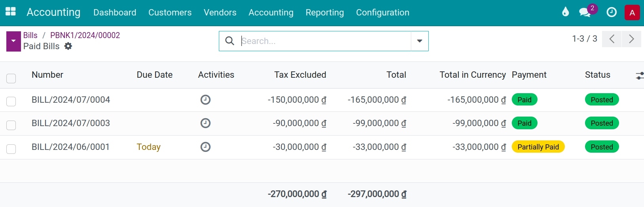Image resolution: width=644 pixels, height=207 pixels.
Task: Open the apps grid home menu icon
Action: (x=11, y=12)
